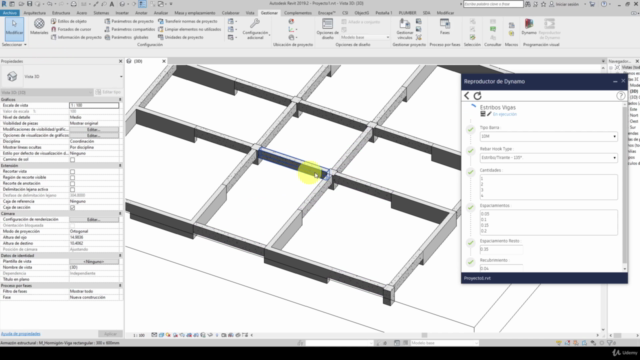
Task: Click the Escala de vista value field
Action: tap(94, 105)
